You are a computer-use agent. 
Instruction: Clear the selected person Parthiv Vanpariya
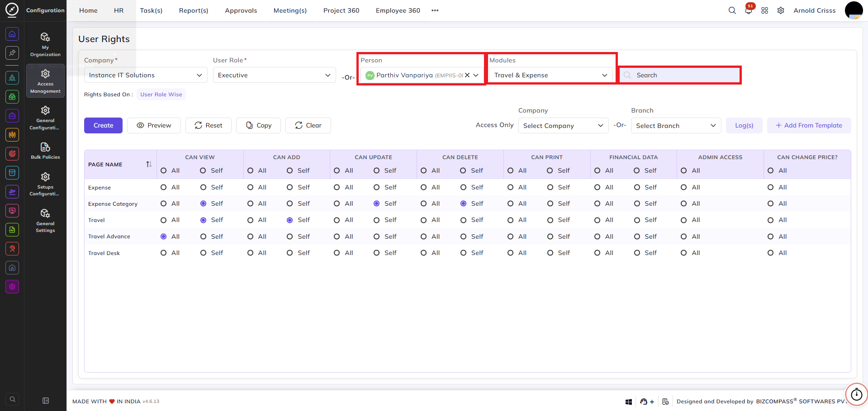pos(467,75)
